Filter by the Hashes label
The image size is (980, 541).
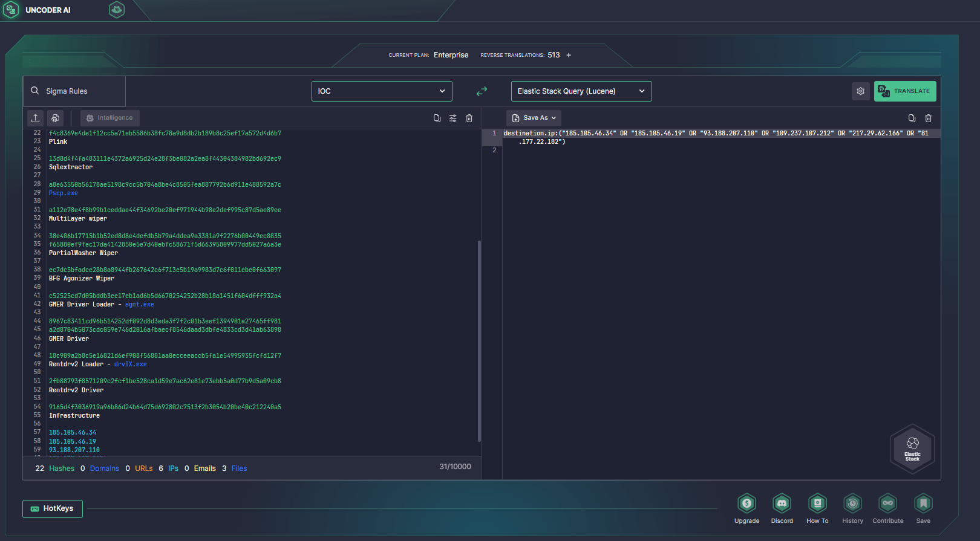click(62, 468)
